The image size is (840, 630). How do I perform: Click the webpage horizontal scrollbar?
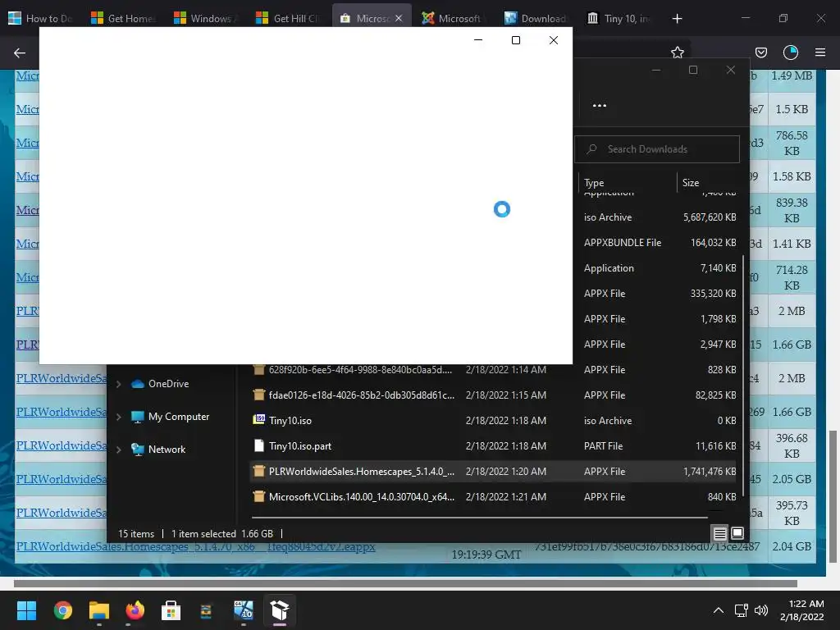pos(405,583)
